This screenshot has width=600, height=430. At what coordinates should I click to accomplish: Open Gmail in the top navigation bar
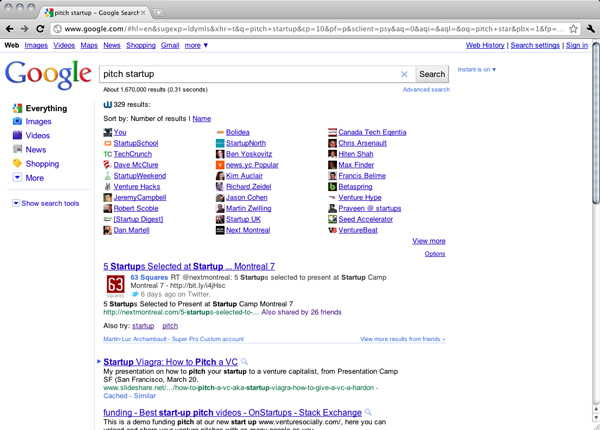170,45
